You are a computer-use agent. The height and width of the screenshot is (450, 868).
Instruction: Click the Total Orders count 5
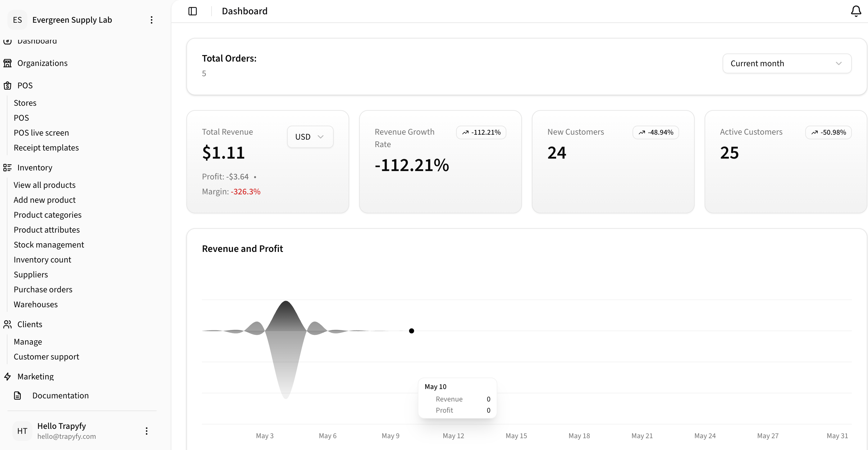204,73
